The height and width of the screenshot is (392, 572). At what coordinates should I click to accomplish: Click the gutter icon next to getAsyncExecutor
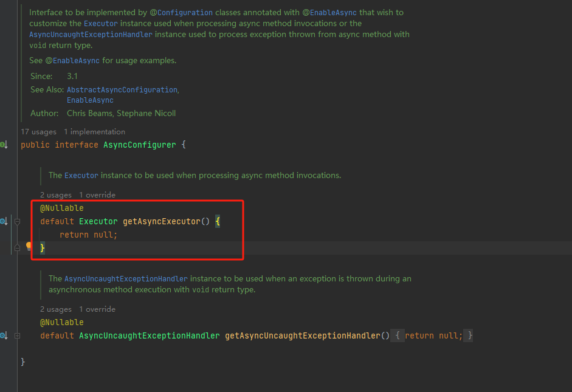[2, 221]
